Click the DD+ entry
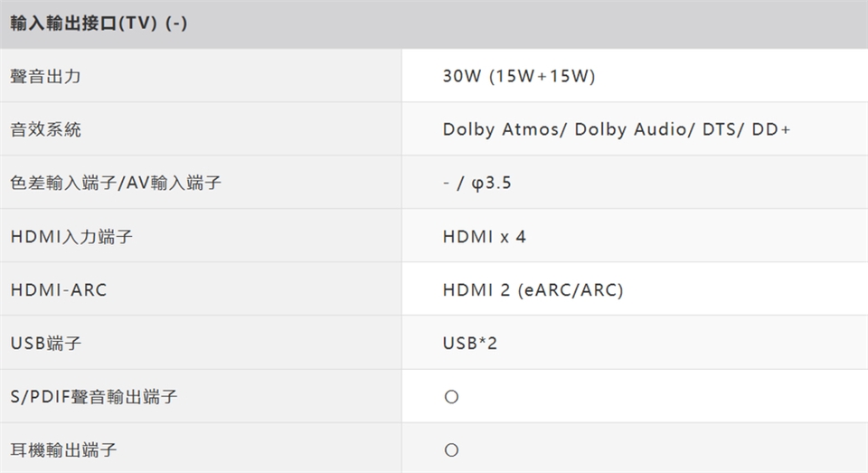 [771, 129]
